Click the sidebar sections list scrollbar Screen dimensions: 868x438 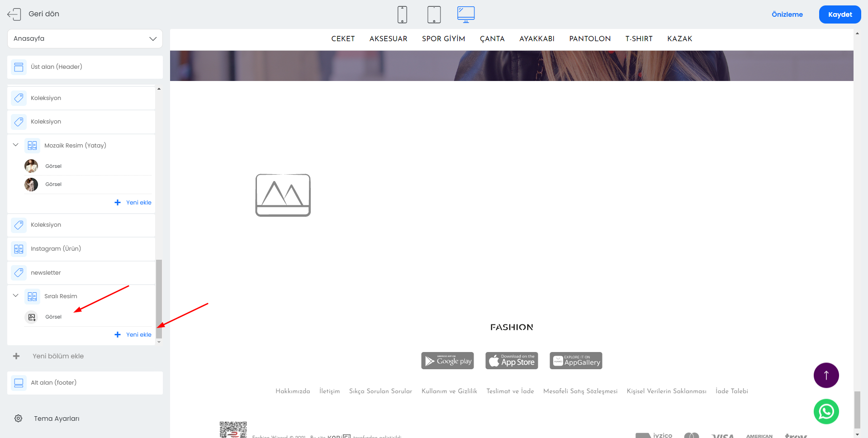pos(159,299)
